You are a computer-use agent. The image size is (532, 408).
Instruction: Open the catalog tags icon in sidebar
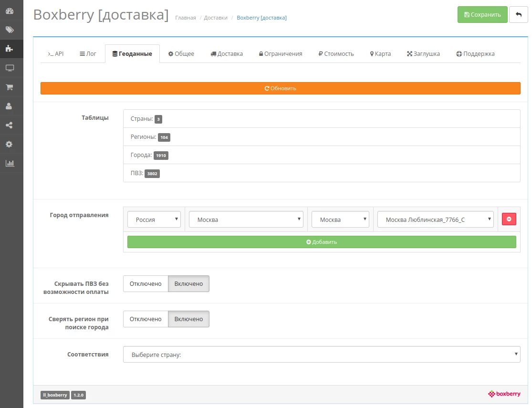(10, 30)
